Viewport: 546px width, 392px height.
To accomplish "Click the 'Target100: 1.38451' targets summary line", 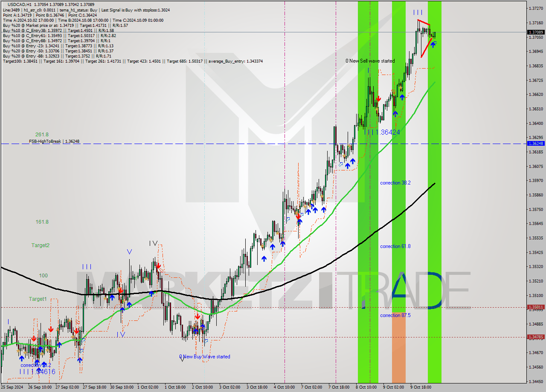I will click(x=133, y=61).
